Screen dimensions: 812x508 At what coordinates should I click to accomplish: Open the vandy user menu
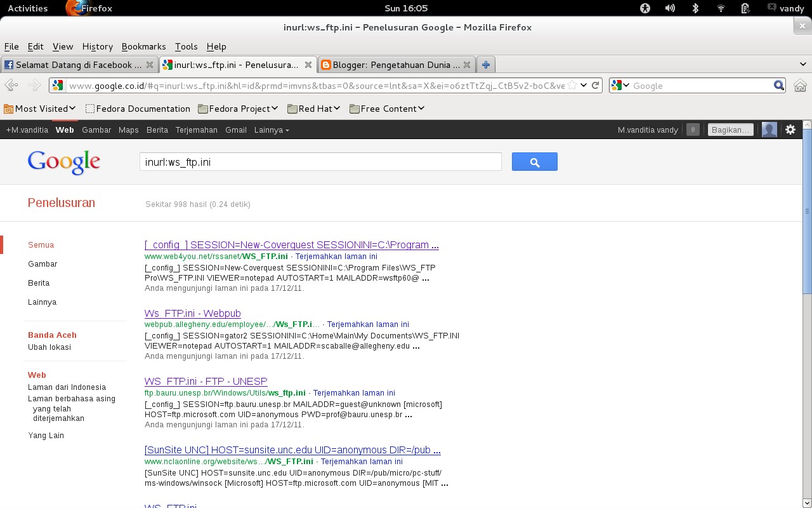[x=786, y=8]
